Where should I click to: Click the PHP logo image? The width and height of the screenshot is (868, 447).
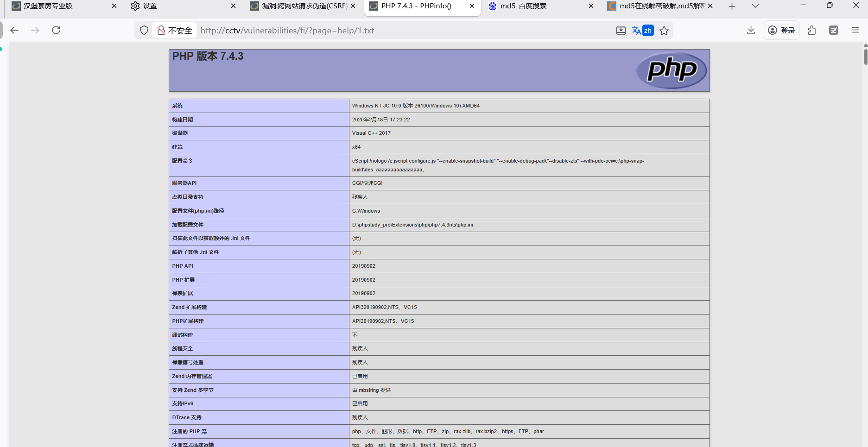tap(671, 70)
